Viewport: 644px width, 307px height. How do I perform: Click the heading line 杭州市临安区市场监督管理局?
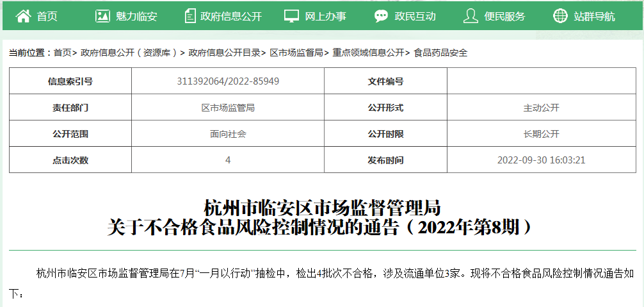(323, 208)
